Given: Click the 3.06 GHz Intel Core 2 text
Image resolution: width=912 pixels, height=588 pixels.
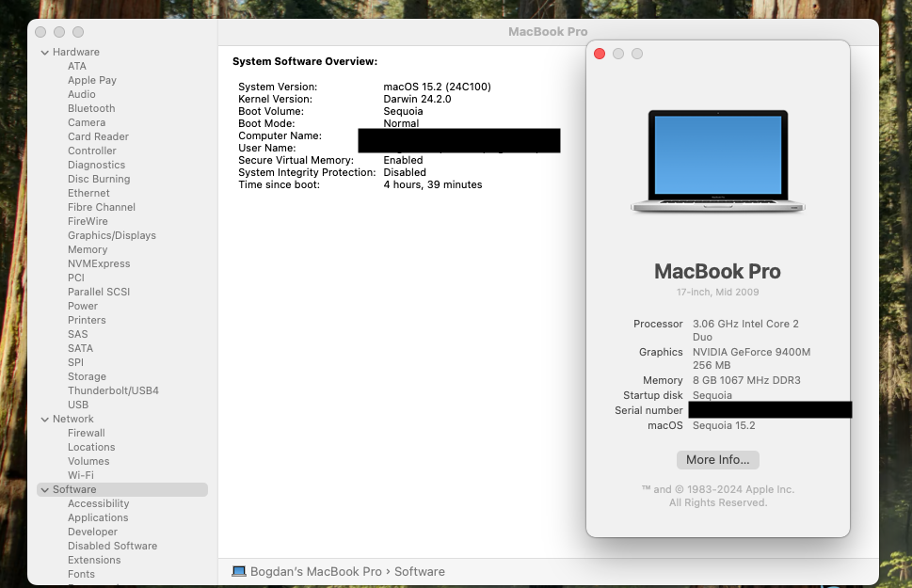Looking at the screenshot, I should tap(745, 324).
